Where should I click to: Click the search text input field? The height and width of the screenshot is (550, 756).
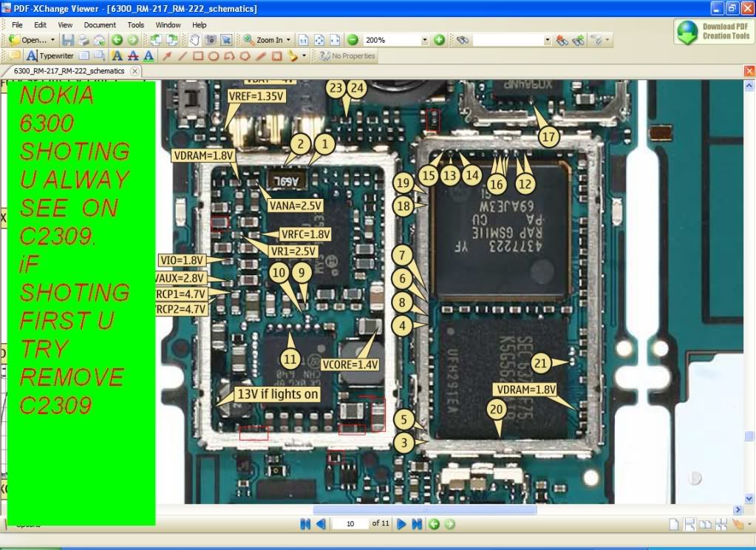pyautogui.click(x=508, y=40)
